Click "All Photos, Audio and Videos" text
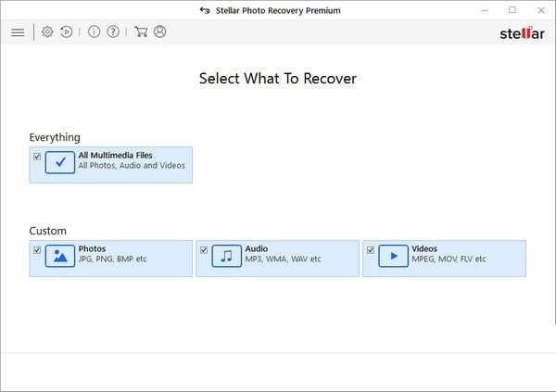 click(132, 166)
